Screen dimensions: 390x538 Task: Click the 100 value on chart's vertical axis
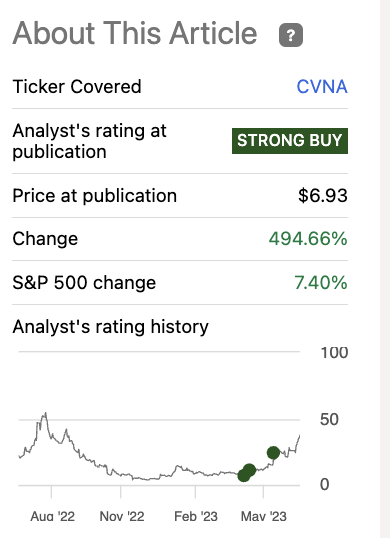pos(334,353)
